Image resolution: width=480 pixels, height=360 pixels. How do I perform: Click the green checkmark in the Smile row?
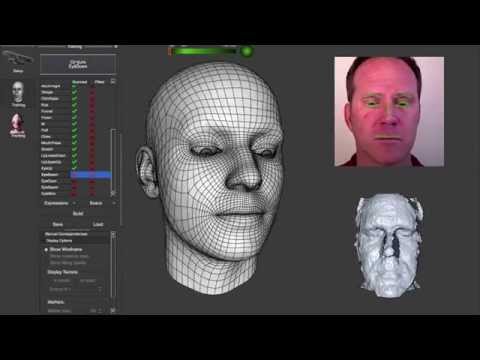[x=74, y=92]
